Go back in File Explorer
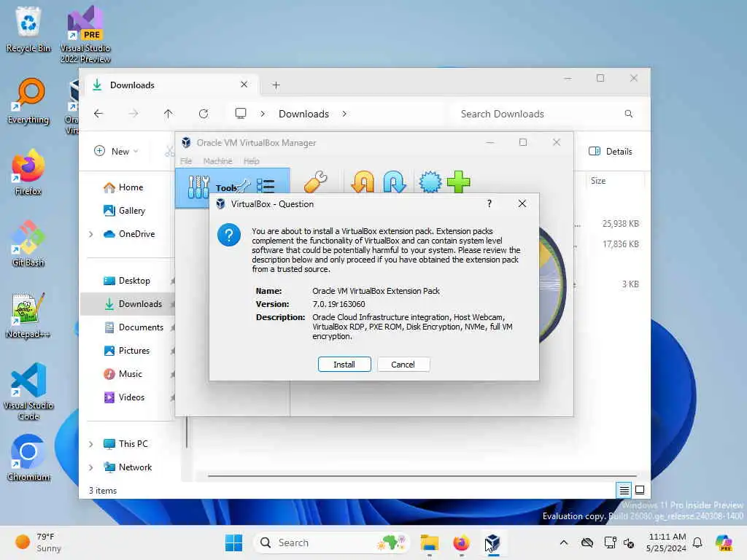Screen dimensions: 747x560 (x=98, y=114)
